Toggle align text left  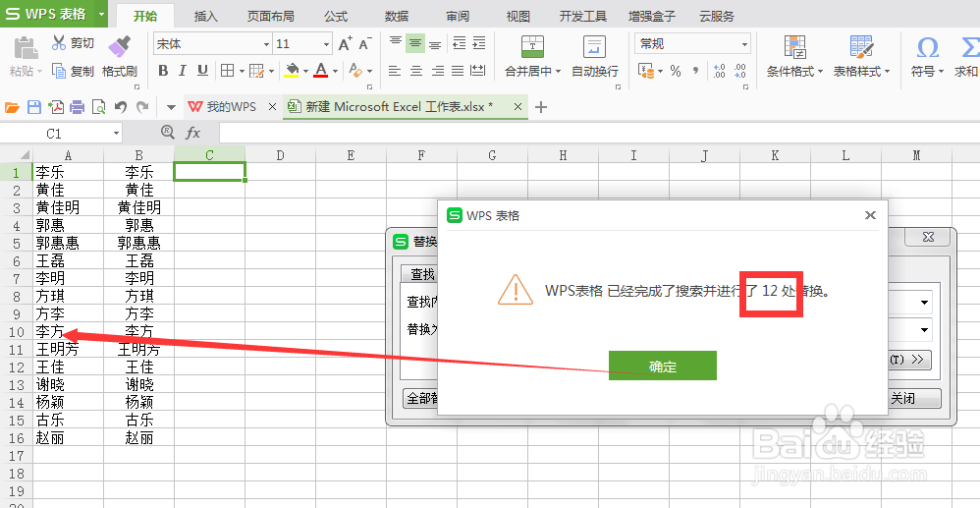tap(395, 71)
